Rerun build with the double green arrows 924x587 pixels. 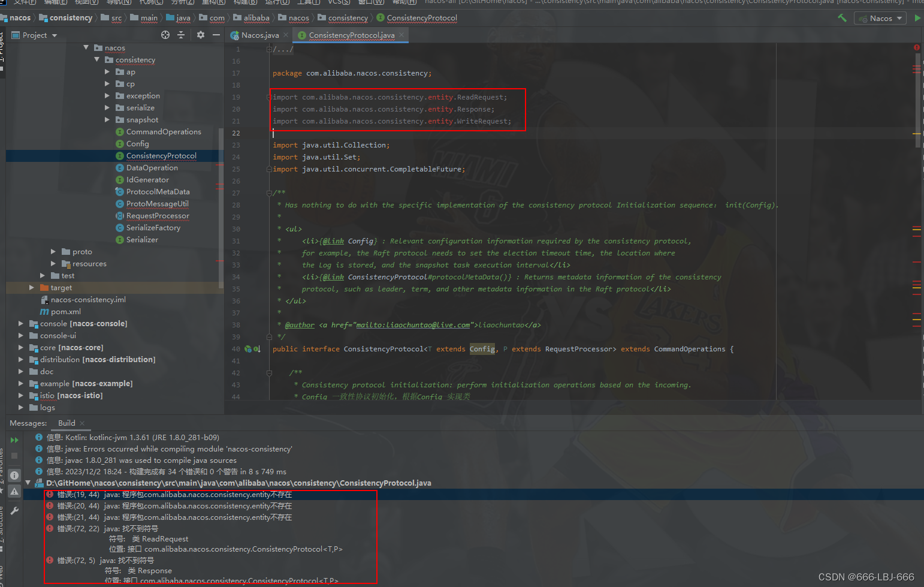pos(14,440)
